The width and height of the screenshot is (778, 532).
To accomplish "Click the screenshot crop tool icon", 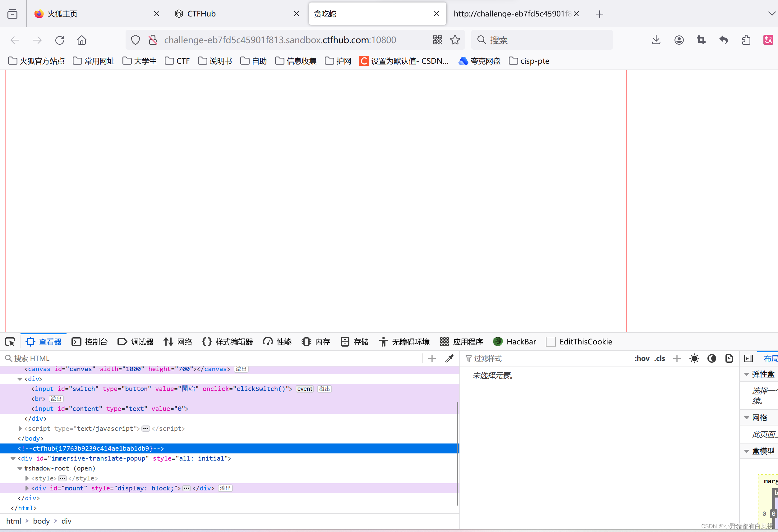I will click(x=701, y=40).
